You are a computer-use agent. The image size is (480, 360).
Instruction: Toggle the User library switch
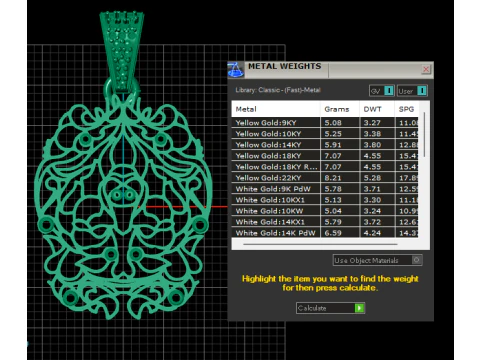(412, 91)
